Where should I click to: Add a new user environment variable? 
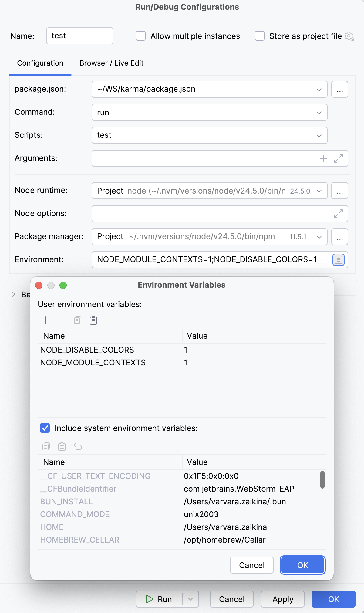click(46, 320)
